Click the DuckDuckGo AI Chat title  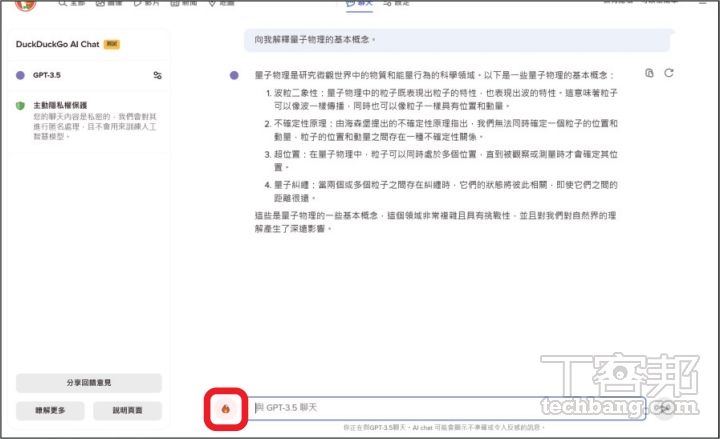[57, 45]
